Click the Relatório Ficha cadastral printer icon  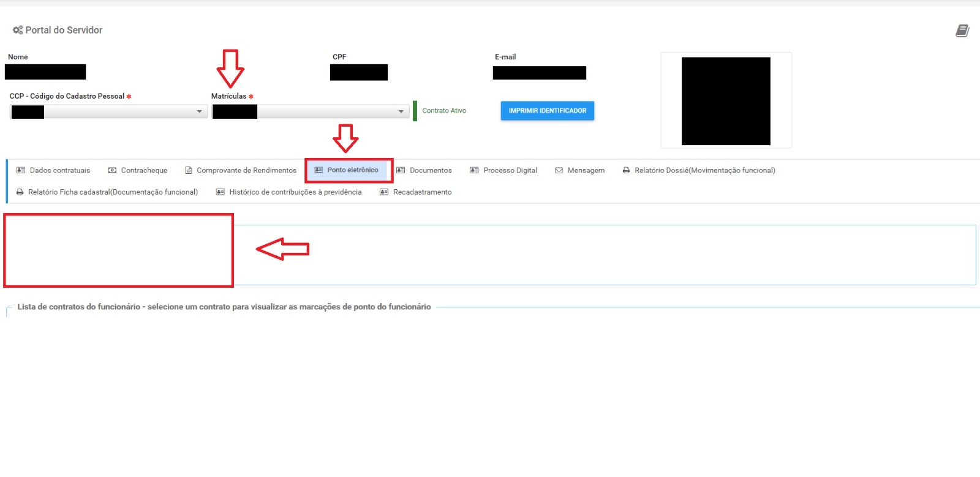click(x=20, y=192)
